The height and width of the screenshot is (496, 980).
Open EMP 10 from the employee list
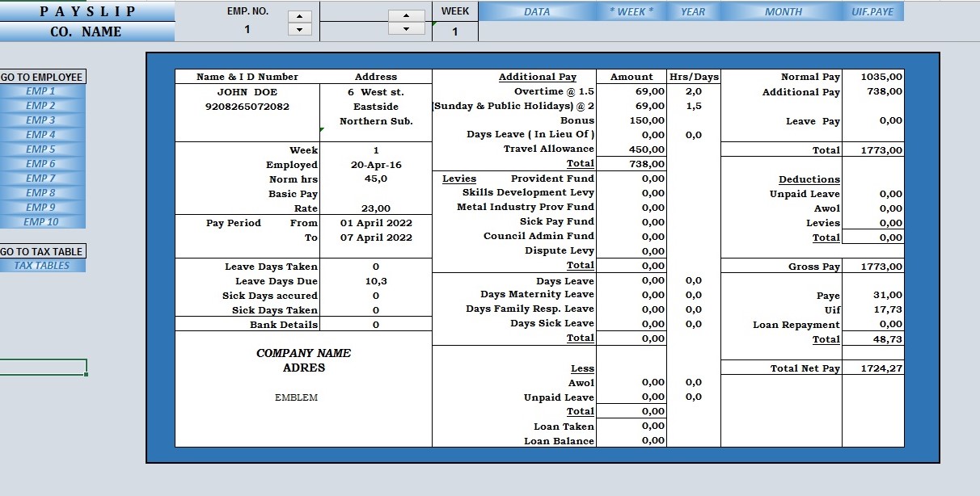point(41,222)
